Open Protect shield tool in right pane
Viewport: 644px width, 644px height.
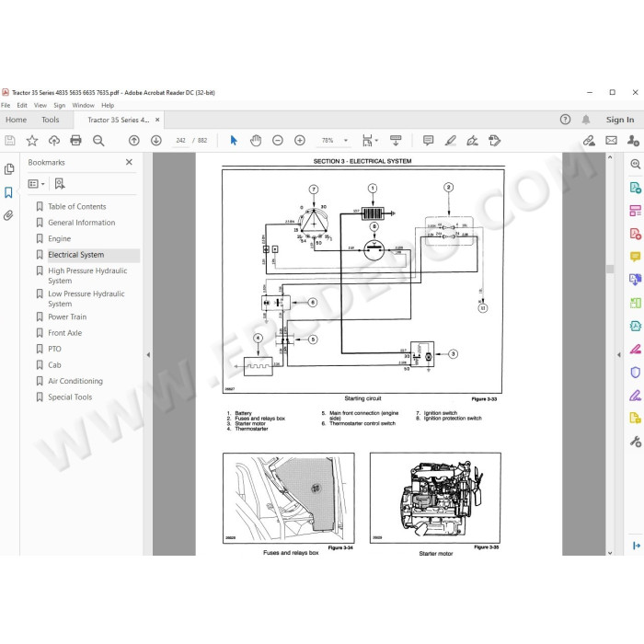pyautogui.click(x=636, y=373)
